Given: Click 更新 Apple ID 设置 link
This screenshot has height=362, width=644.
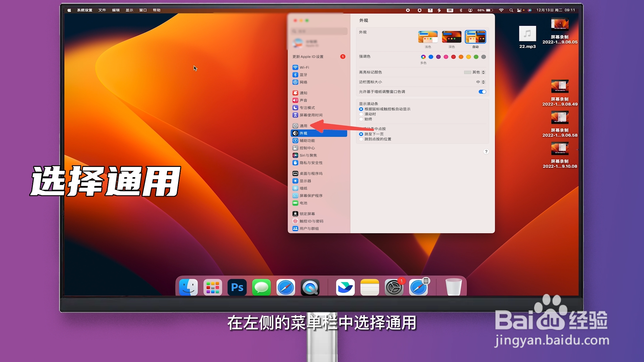Looking at the screenshot, I should click(x=308, y=57).
